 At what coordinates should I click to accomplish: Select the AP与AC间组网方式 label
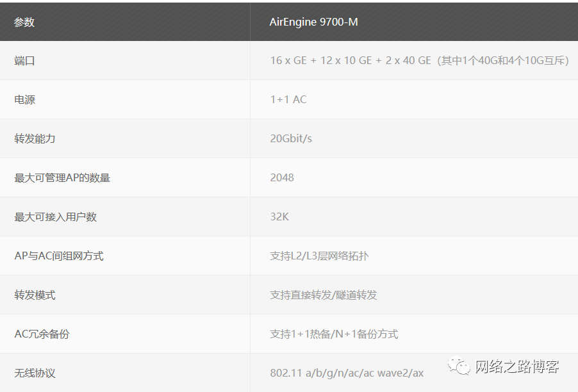tap(59, 256)
